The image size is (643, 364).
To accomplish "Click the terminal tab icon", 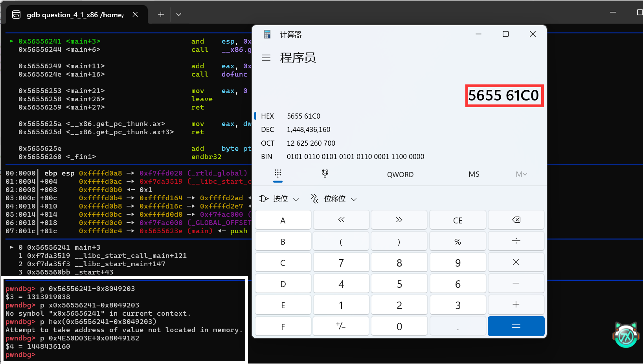I will [x=16, y=15].
